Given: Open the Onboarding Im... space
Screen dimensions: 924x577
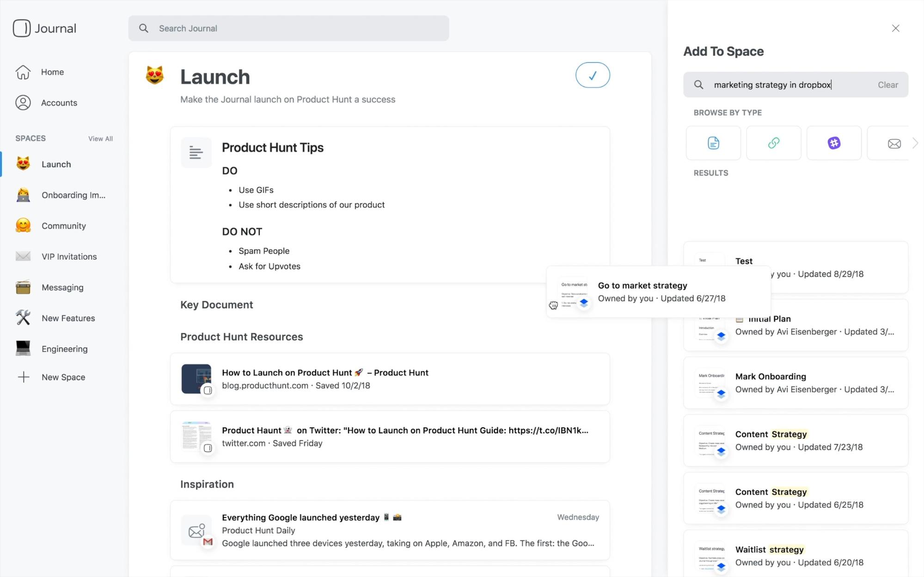Looking at the screenshot, I should click(x=73, y=195).
